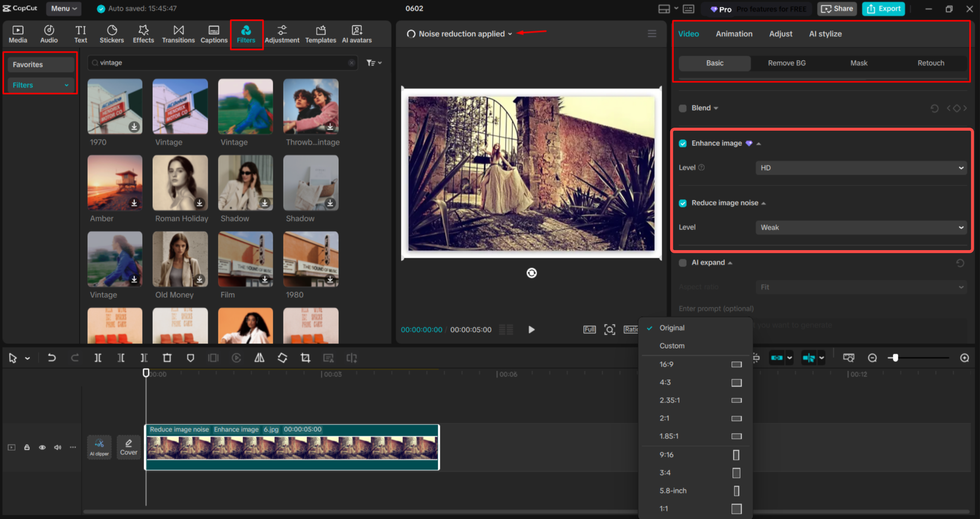980x519 pixels.
Task: Enable the AI expand option
Action: point(683,263)
